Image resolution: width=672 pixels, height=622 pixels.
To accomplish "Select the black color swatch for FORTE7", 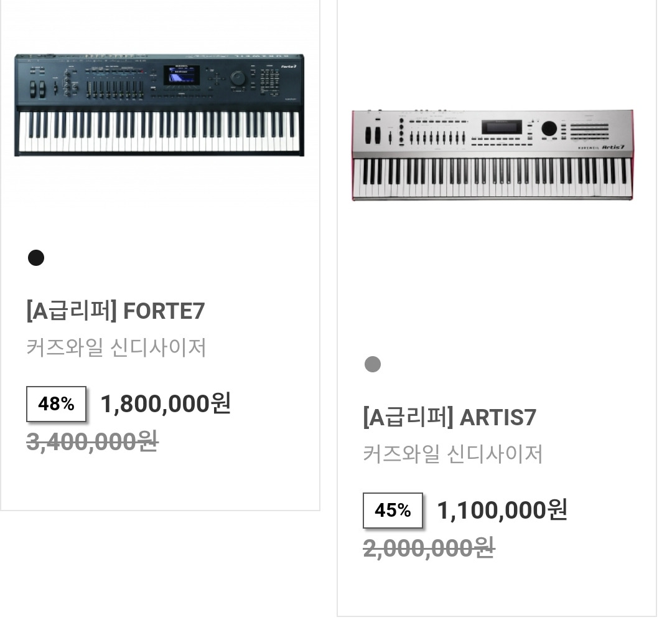I will [36, 258].
